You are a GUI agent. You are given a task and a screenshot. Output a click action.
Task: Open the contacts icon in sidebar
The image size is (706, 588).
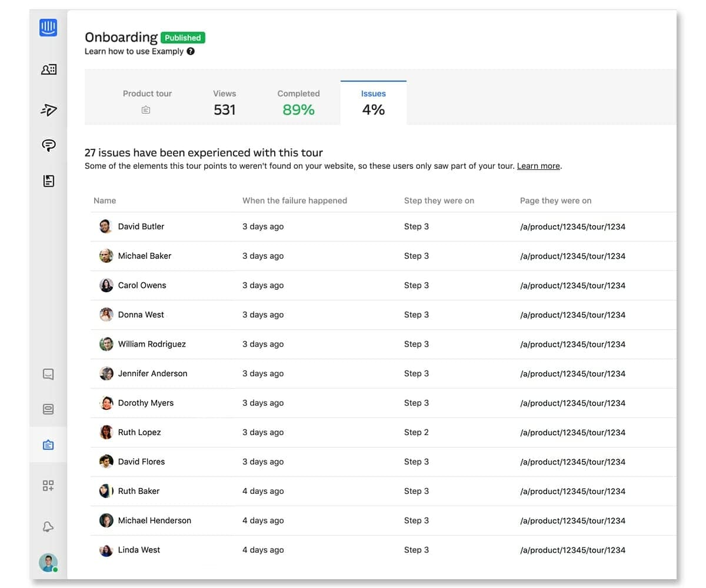tap(49, 69)
